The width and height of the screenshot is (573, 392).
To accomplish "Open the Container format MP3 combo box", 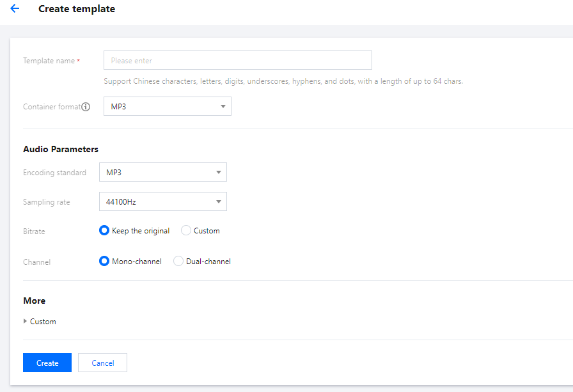I will point(160,107).
